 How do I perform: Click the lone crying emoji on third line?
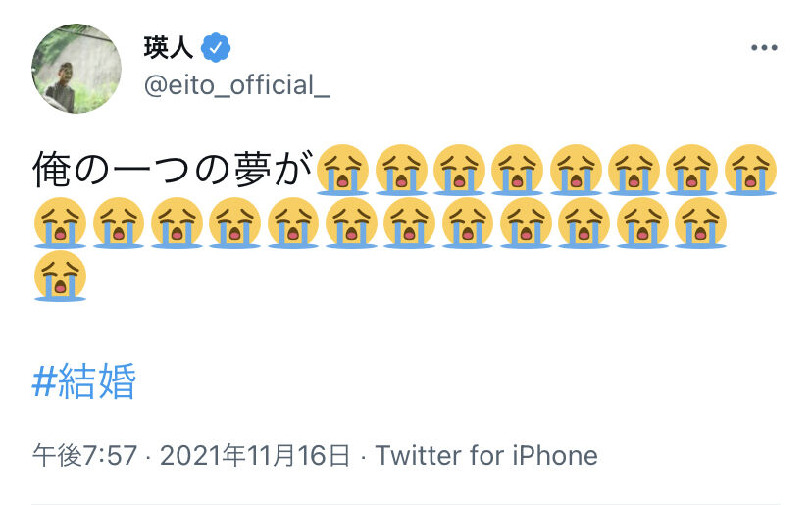pyautogui.click(x=60, y=276)
